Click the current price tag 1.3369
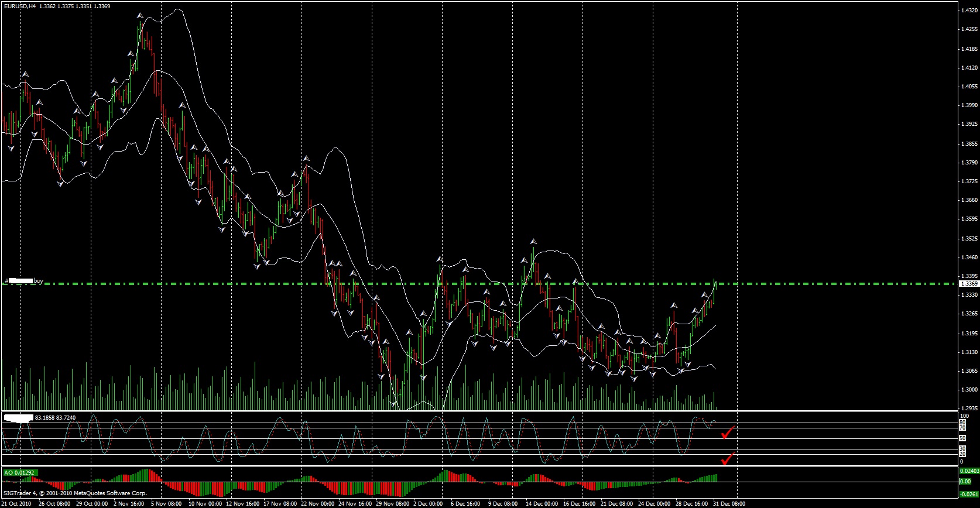The image size is (980, 508). click(969, 284)
